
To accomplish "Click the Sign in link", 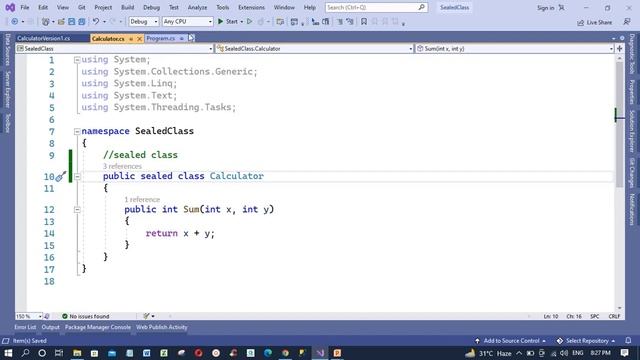I will tap(546, 8).
